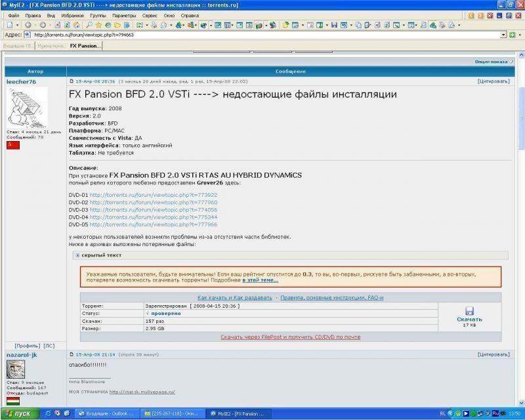Click nazarol-jk's avatar image
This screenshot has width=525, height=420.
click(x=16, y=369)
